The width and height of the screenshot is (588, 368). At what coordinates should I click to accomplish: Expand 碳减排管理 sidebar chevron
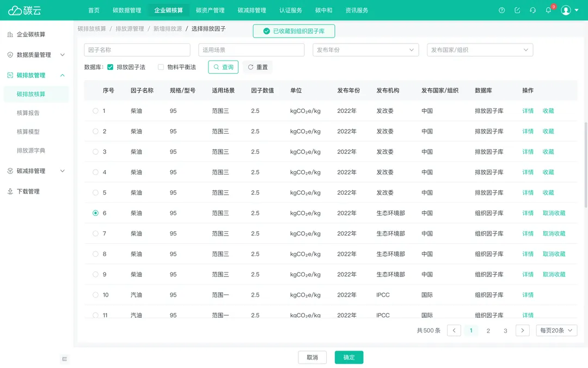pyautogui.click(x=63, y=171)
